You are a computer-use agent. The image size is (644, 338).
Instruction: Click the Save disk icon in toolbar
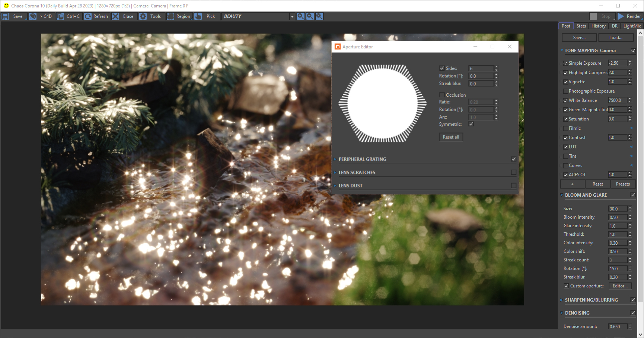[6, 16]
